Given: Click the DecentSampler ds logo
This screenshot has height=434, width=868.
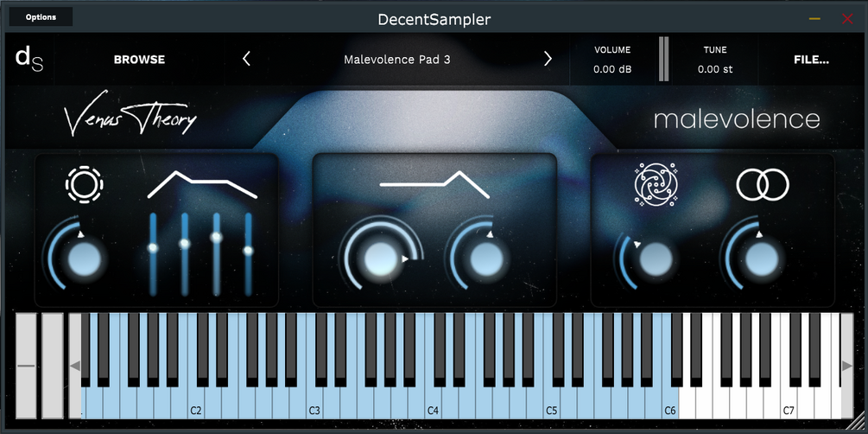Looking at the screenshot, I should tap(29, 59).
